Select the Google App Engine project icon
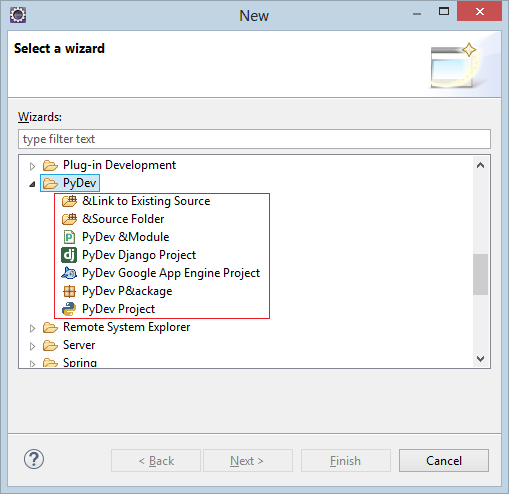This screenshot has height=494, width=509. [x=69, y=273]
